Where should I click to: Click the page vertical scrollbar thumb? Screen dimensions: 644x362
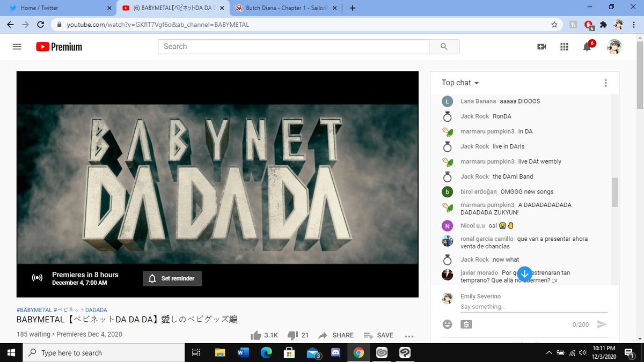[x=640, y=75]
